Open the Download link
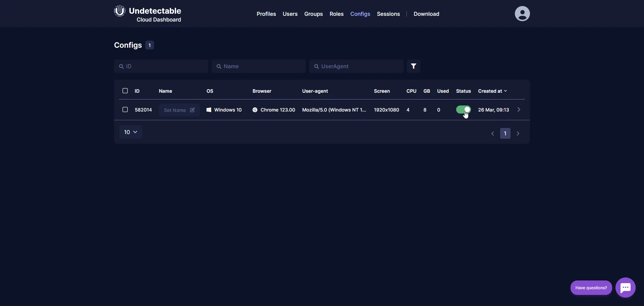644x306 pixels. click(x=426, y=14)
